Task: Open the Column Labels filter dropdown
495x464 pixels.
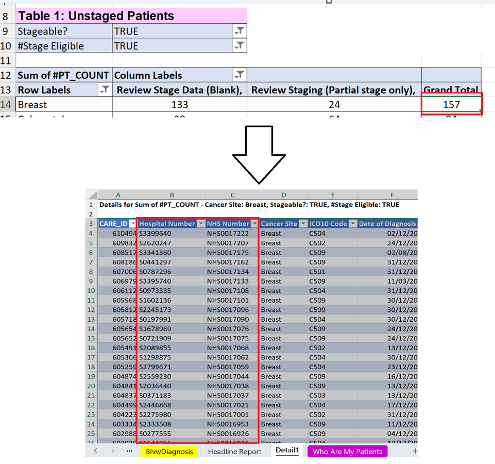Action: point(239,75)
